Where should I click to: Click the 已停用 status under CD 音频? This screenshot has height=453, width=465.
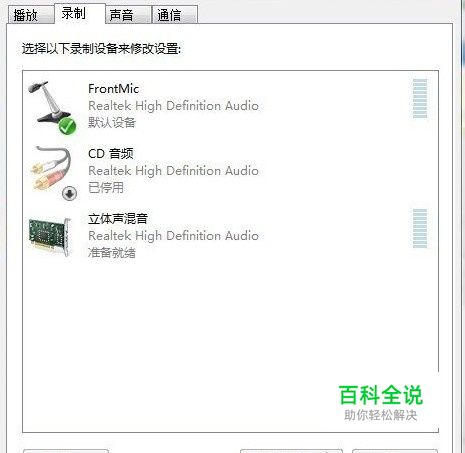click(106, 187)
